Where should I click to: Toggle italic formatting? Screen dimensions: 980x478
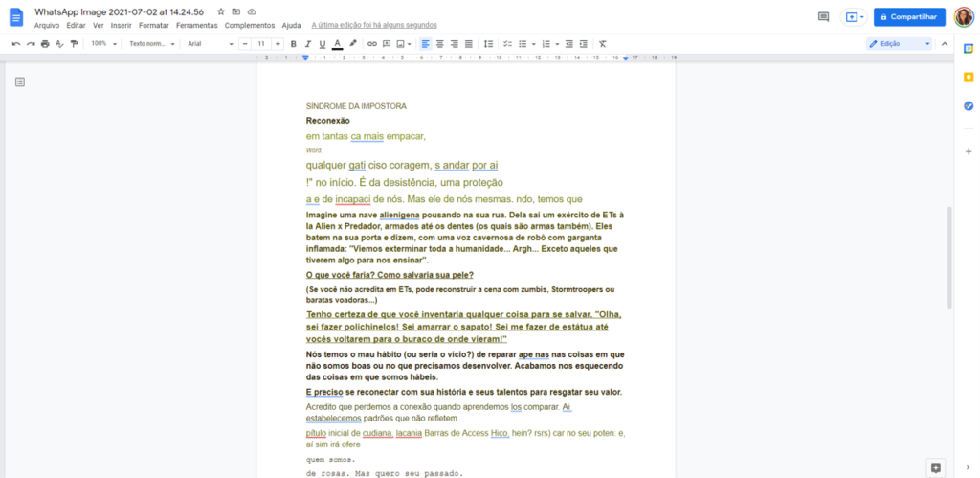[x=308, y=44]
